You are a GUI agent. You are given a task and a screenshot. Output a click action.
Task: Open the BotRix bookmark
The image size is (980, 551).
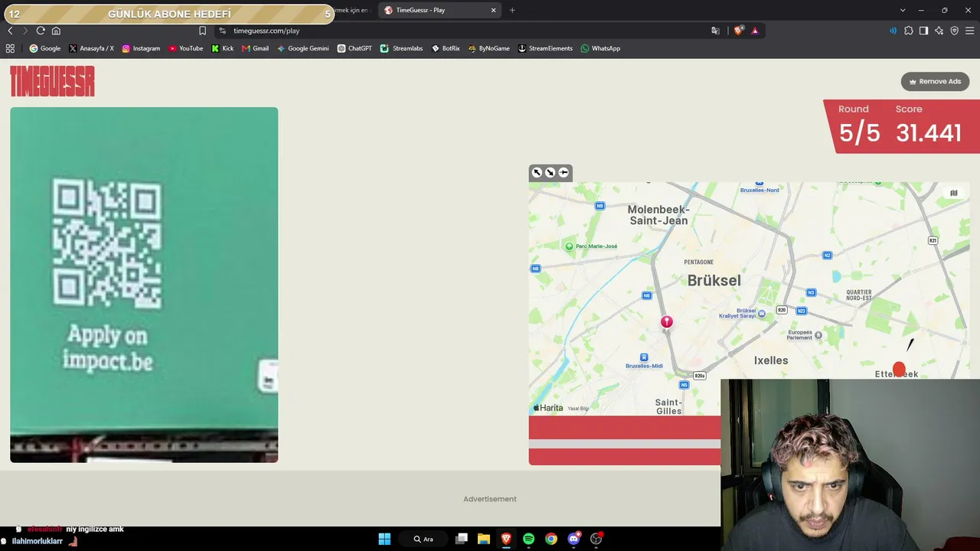(x=446, y=48)
